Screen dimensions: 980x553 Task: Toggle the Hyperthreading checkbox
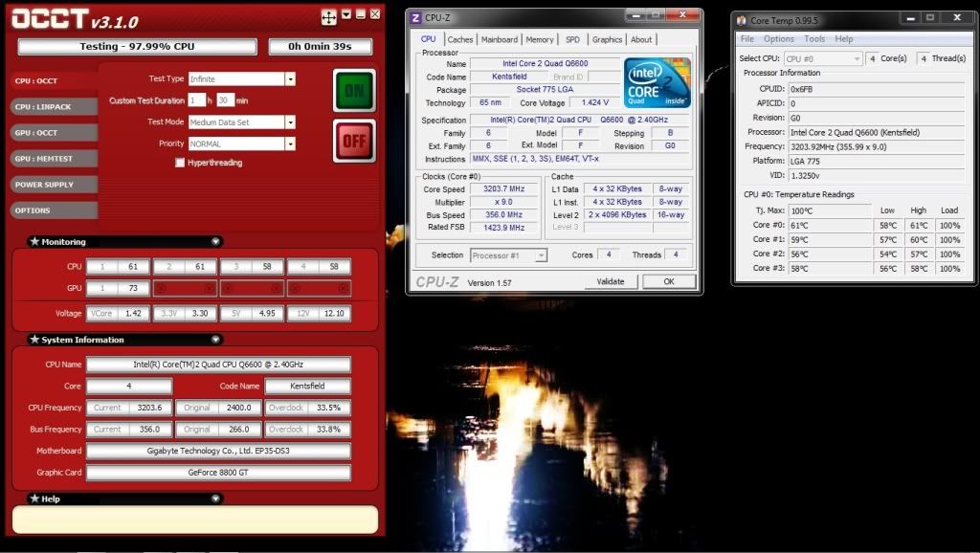180,163
